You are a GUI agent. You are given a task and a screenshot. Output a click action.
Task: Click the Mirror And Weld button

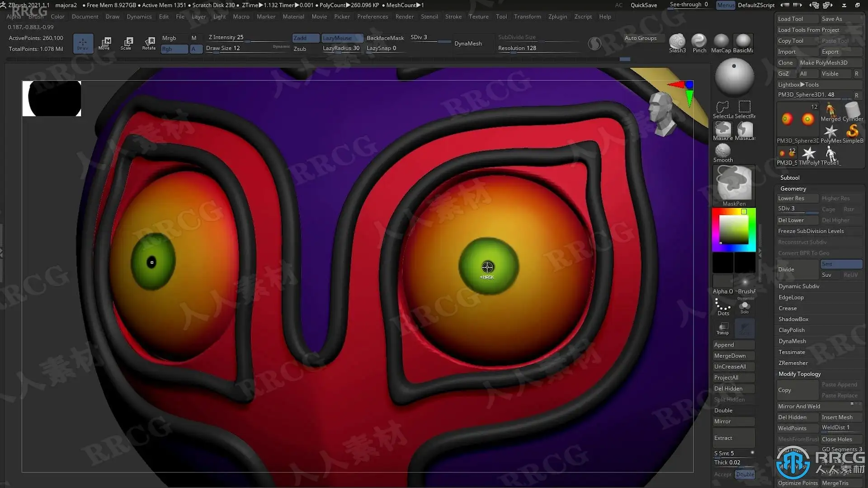(x=819, y=406)
